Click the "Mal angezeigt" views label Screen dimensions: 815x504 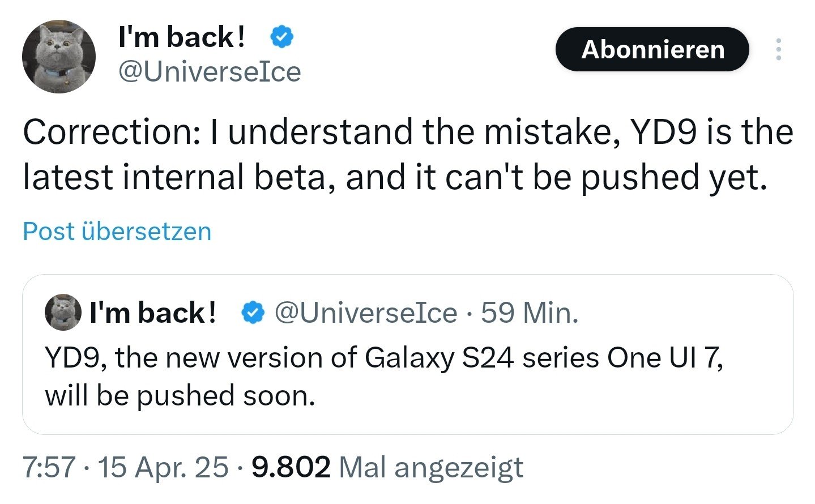point(430,467)
